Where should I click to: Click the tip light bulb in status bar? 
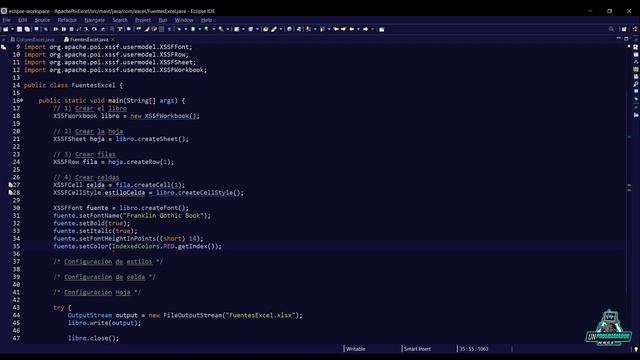coord(636,349)
